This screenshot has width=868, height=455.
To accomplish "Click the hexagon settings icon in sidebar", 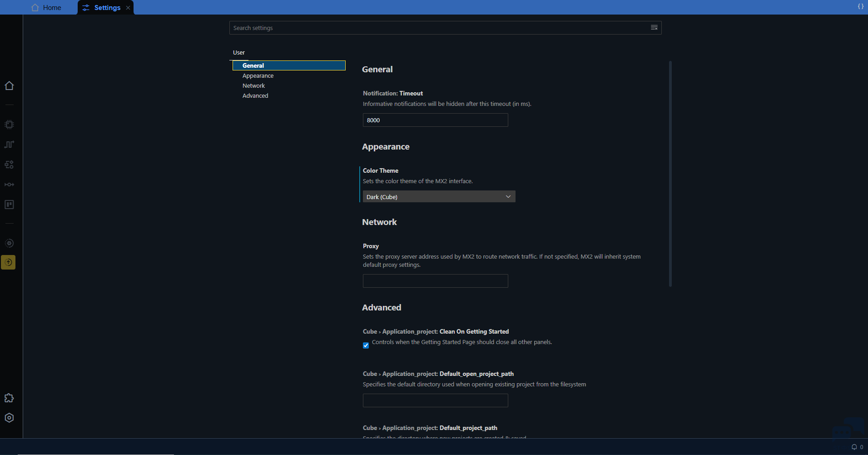I will [x=9, y=418].
